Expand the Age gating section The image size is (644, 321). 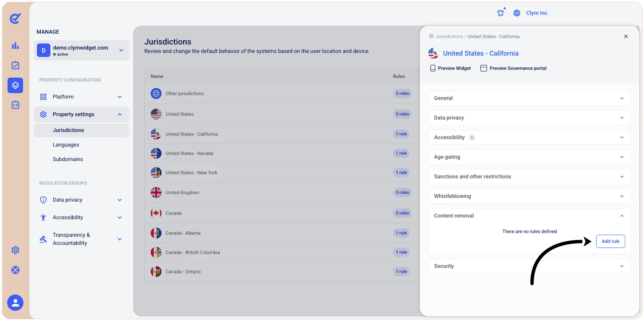click(x=529, y=157)
